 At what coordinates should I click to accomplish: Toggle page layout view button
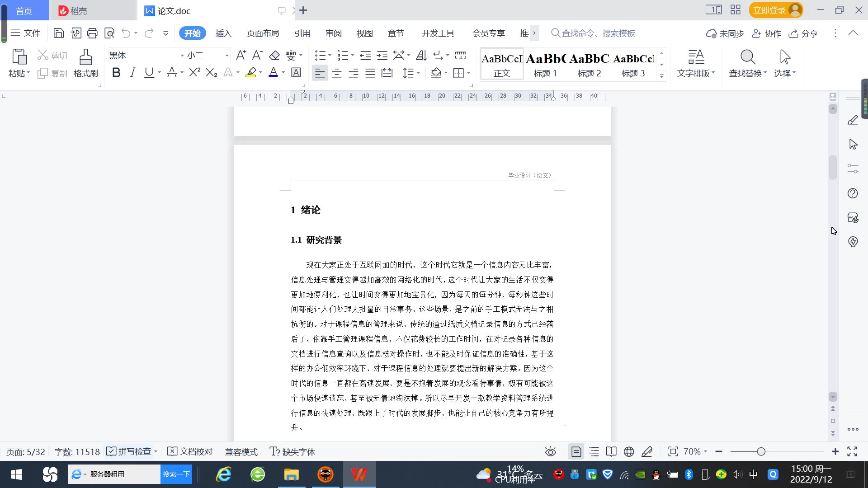pyautogui.click(x=576, y=451)
